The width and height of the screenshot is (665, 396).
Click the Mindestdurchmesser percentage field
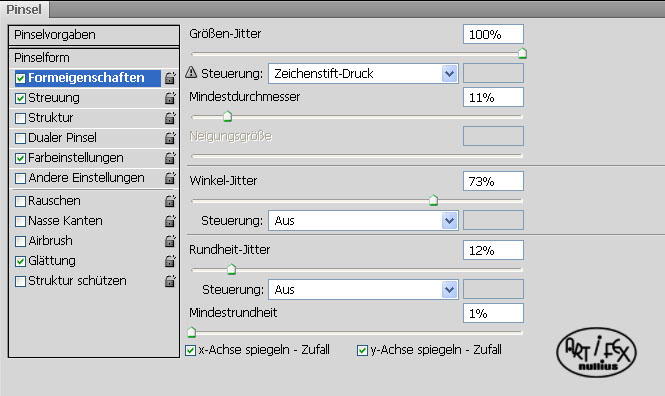(493, 98)
